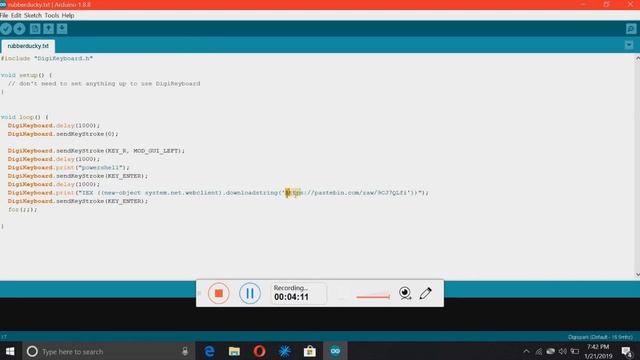The width and height of the screenshot is (640, 360).
Task: Click the cloud sync tray icon
Action: click(551, 351)
